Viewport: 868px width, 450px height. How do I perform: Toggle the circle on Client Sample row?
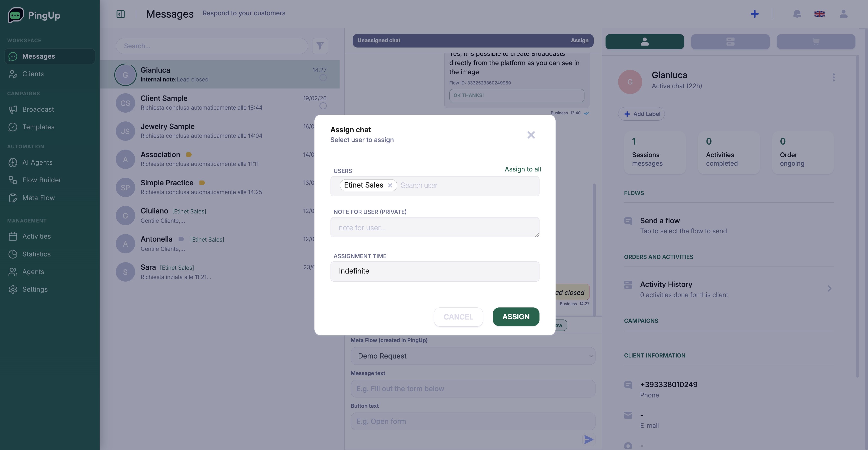tap(323, 106)
